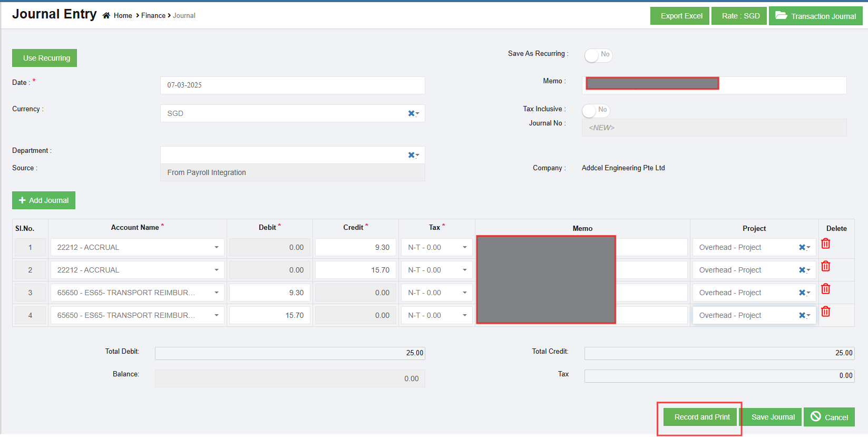This screenshot has width=868, height=437.
Task: Delete journal row 1 with trash icon
Action: (826, 244)
